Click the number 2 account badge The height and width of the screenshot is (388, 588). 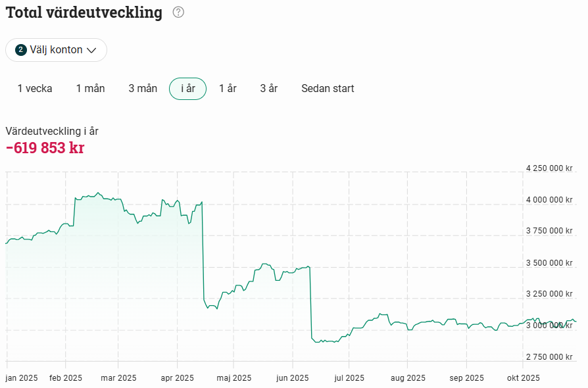[x=21, y=50]
